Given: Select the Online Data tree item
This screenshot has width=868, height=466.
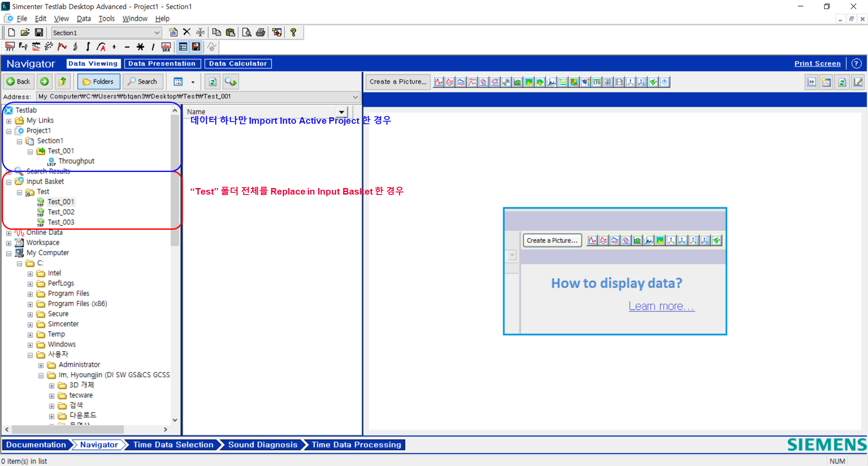Looking at the screenshot, I should (44, 232).
